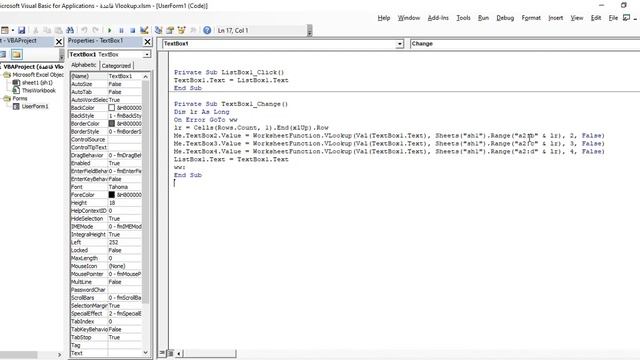Screen dimensions: 640x360
Task: Click the Redo arrow icon
Action: (96, 30)
